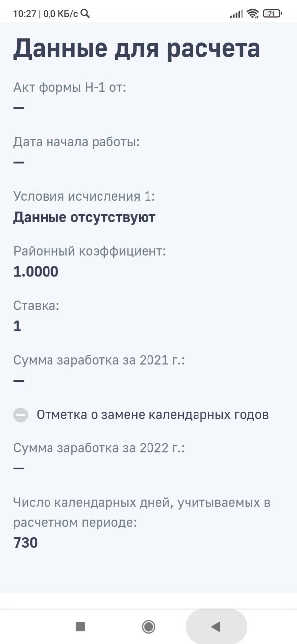Tap the 'Условия исчисления 1' label
The height and width of the screenshot is (644, 297).
click(84, 196)
